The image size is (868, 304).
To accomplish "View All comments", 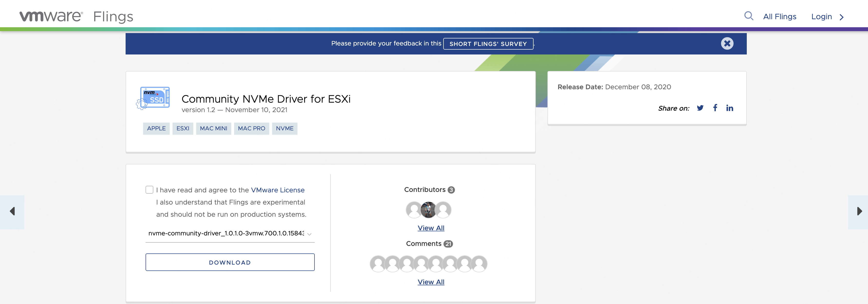I will (x=431, y=282).
